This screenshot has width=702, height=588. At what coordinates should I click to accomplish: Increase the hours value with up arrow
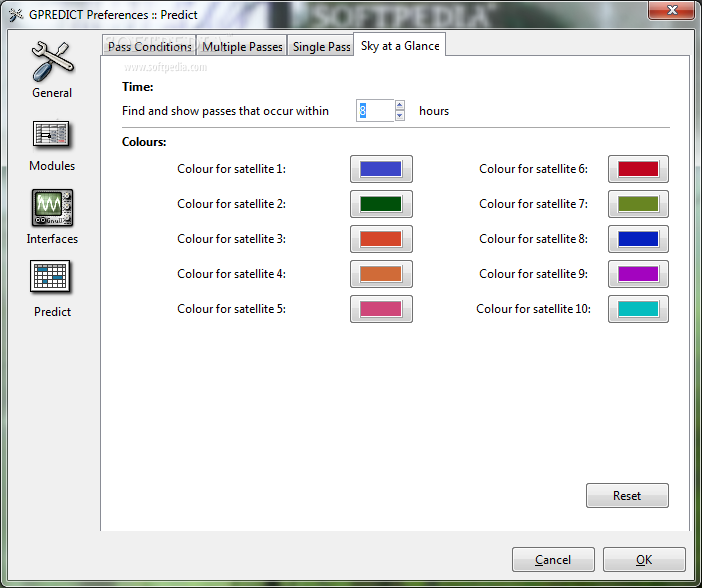[400, 105]
